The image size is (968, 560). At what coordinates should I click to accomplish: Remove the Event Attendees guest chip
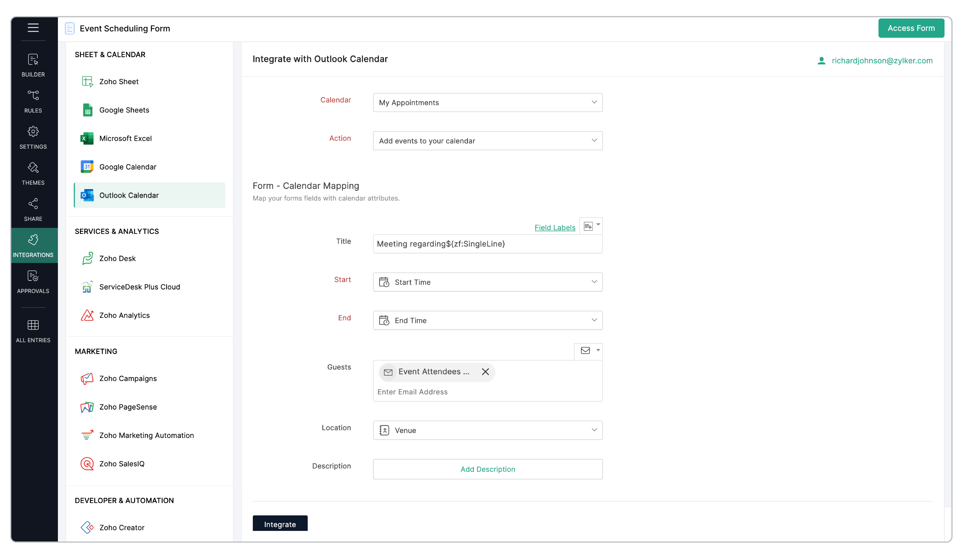coord(486,372)
